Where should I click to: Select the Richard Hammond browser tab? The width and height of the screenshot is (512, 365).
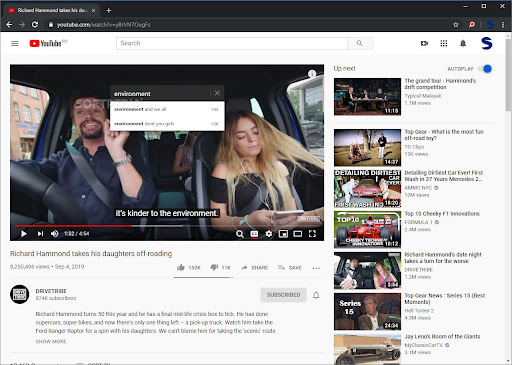[x=52, y=10]
